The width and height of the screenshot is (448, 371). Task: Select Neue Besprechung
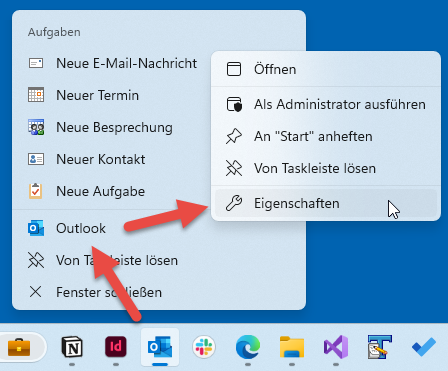tap(113, 127)
